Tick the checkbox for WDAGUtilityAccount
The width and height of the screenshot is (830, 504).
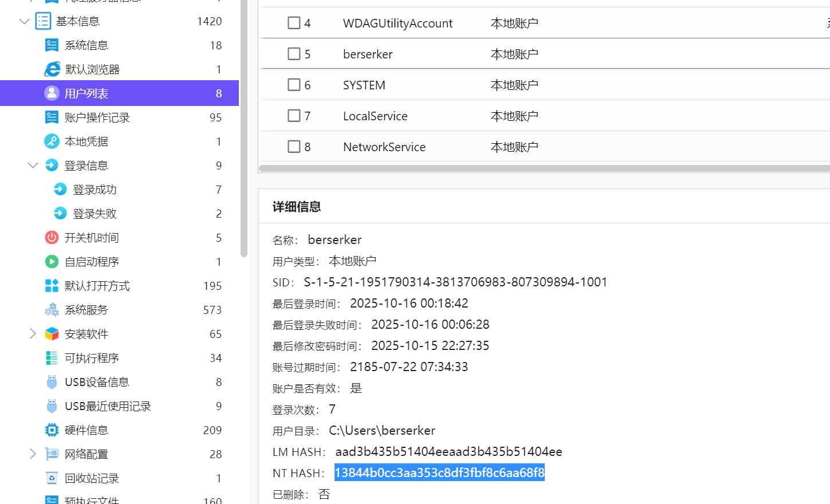294,23
